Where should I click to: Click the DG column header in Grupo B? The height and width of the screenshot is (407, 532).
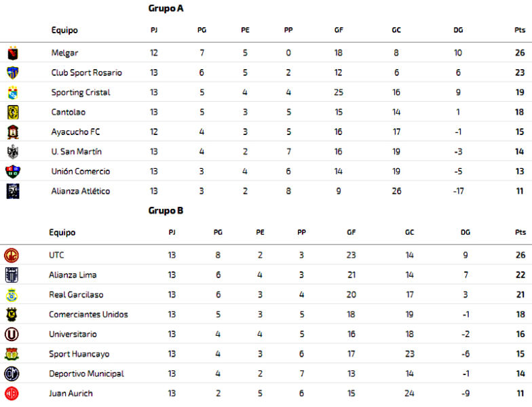point(465,232)
